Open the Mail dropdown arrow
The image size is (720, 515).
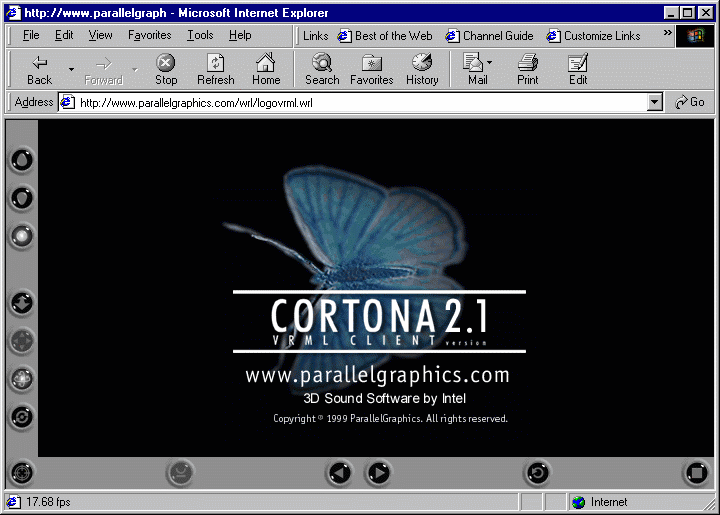(x=490, y=62)
